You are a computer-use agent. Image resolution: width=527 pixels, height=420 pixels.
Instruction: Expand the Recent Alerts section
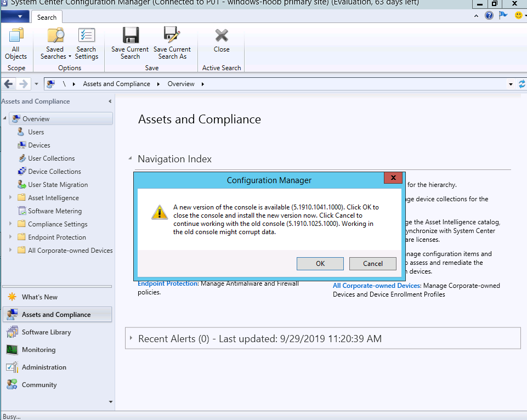coord(131,338)
